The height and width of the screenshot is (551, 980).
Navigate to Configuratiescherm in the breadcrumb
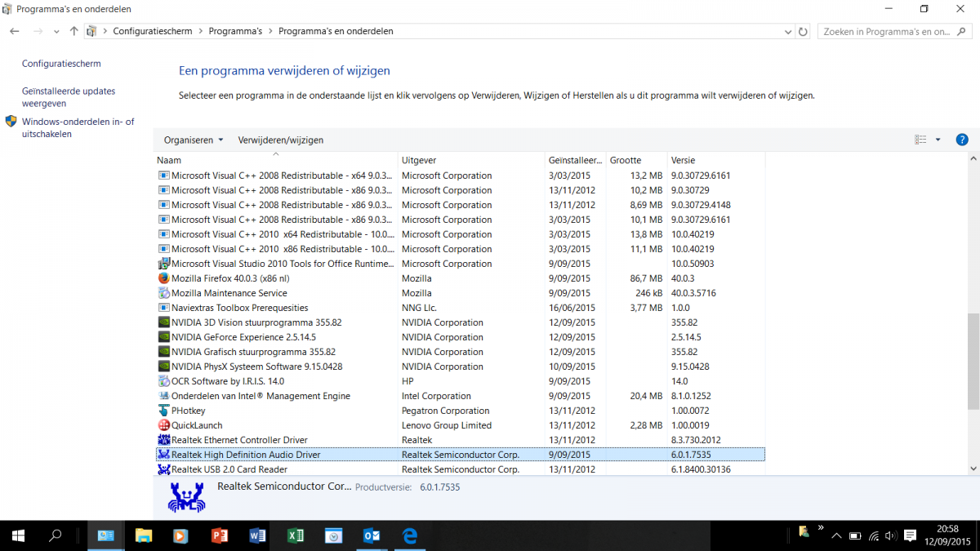(153, 32)
